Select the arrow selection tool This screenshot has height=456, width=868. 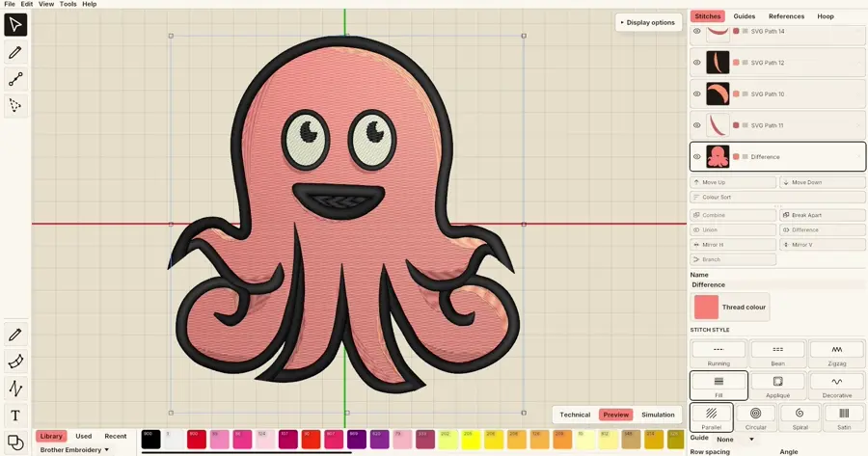click(x=15, y=25)
